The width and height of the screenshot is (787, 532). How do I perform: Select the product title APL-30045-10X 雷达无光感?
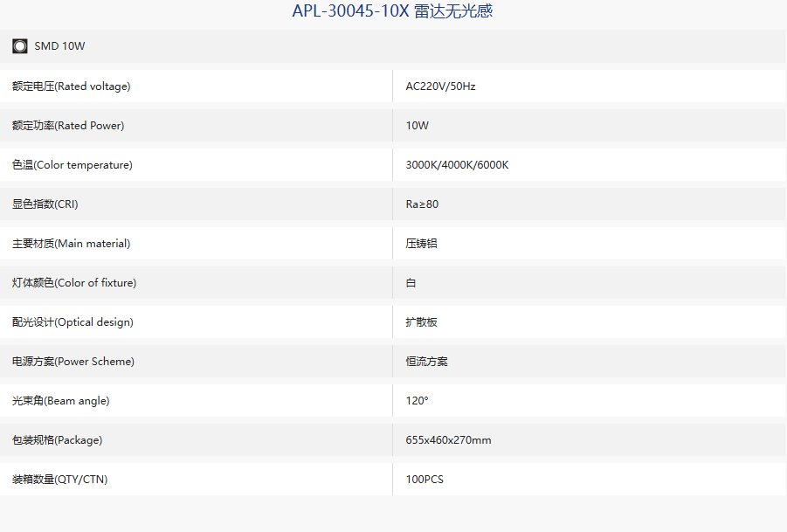coord(392,10)
